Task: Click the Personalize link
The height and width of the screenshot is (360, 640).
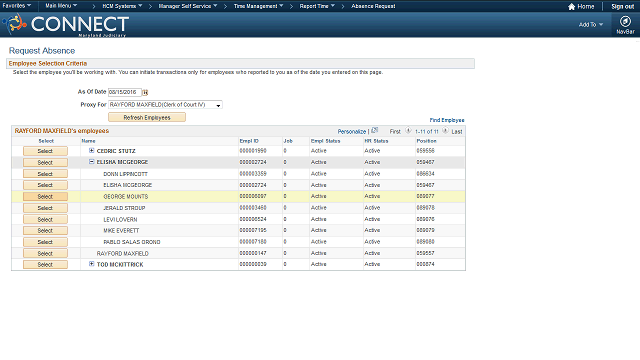Action: tap(351, 131)
